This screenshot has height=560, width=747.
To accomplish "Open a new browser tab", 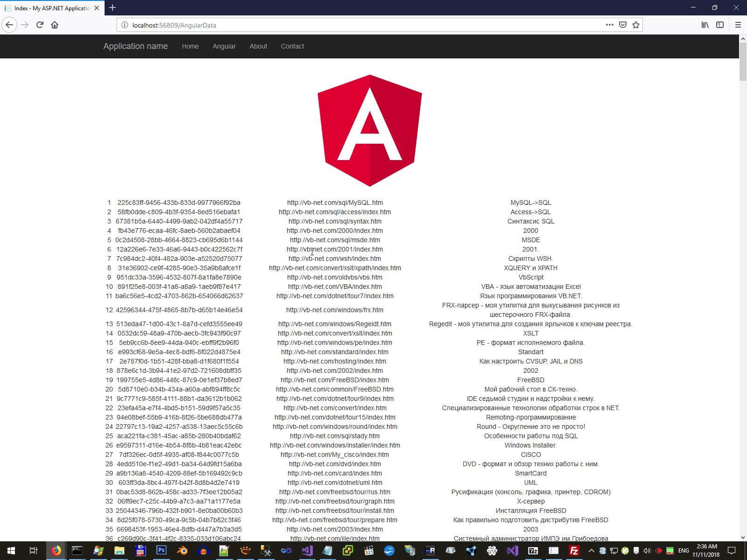I will [x=113, y=7].
